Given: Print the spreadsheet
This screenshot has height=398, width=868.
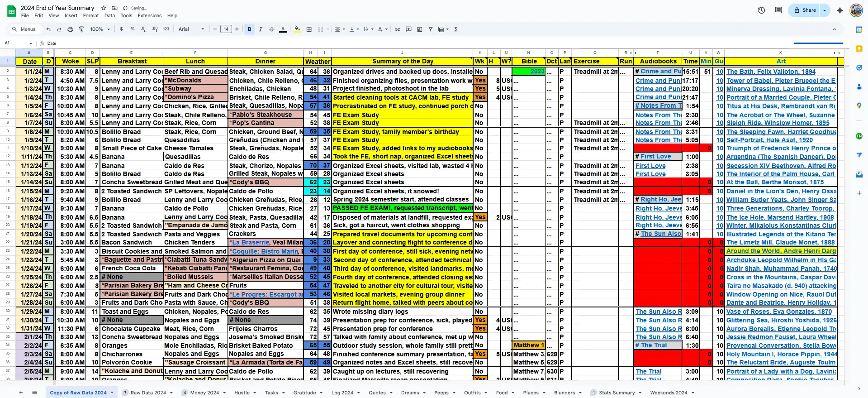Looking at the screenshot, I should pyautogui.click(x=70, y=29).
